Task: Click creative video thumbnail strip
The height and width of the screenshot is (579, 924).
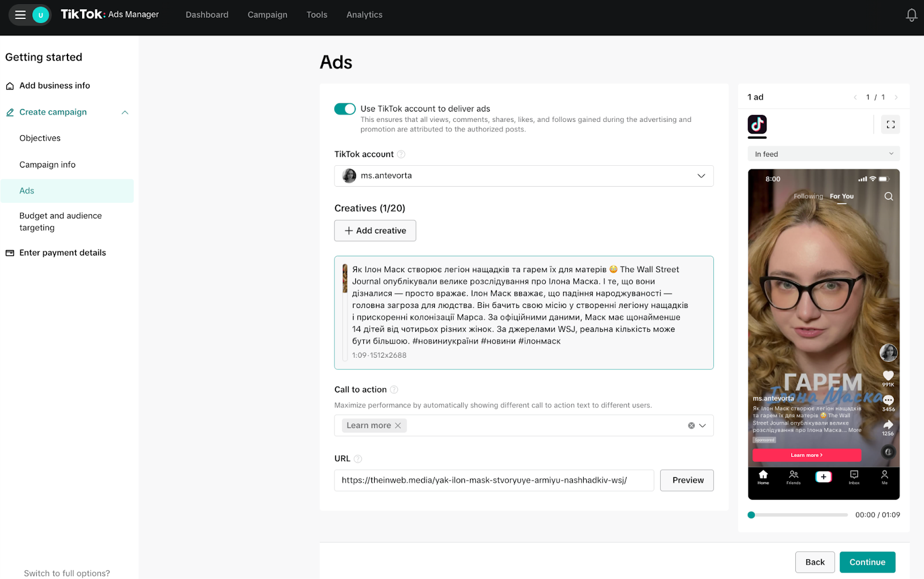Action: [345, 279]
